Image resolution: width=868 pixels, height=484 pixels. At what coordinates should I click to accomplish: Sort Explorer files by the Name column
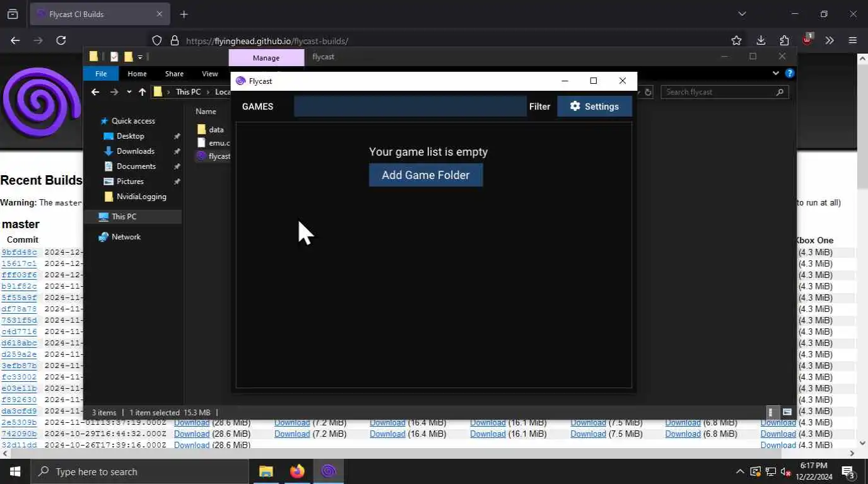pyautogui.click(x=206, y=112)
